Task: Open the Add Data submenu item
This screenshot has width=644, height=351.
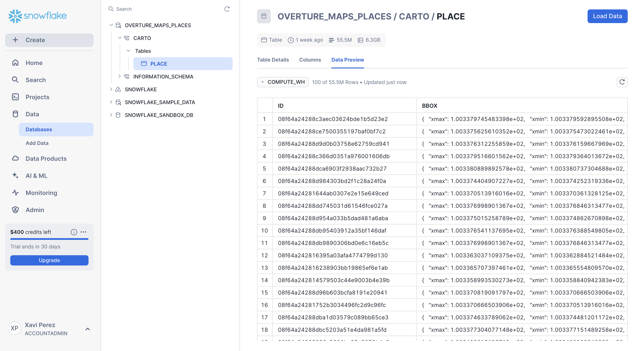Action: pyautogui.click(x=37, y=143)
